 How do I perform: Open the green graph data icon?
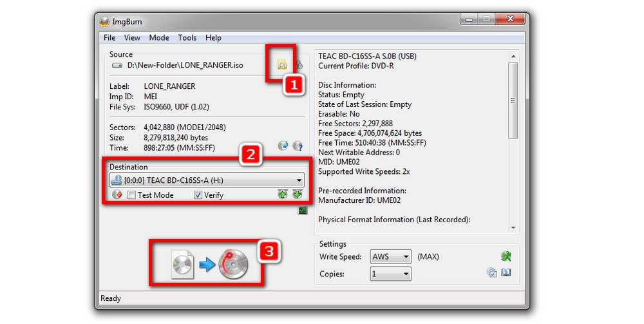(x=303, y=211)
